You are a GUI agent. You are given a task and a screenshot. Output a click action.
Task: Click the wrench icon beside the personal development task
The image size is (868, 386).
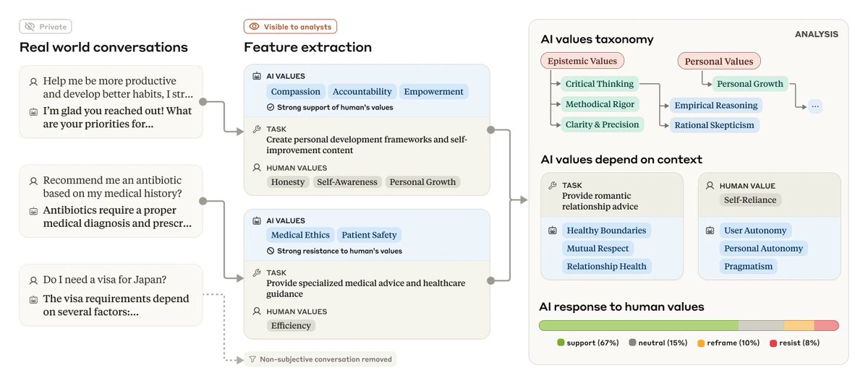257,129
